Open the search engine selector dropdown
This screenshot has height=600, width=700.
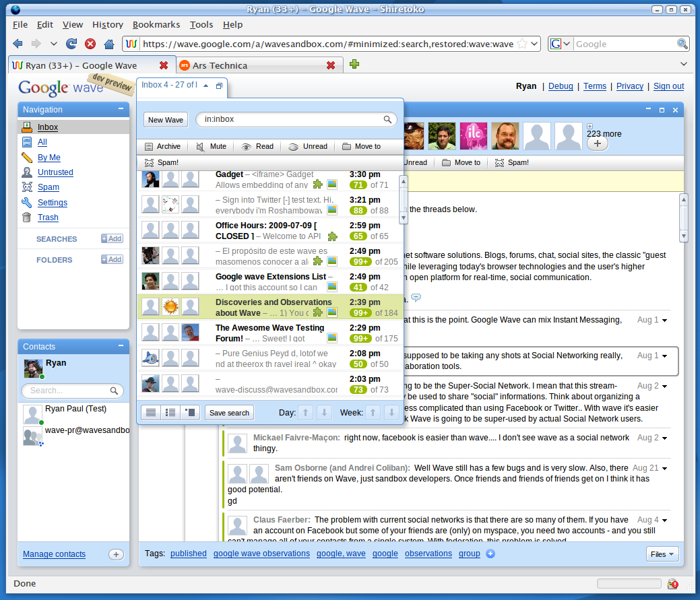(561, 44)
